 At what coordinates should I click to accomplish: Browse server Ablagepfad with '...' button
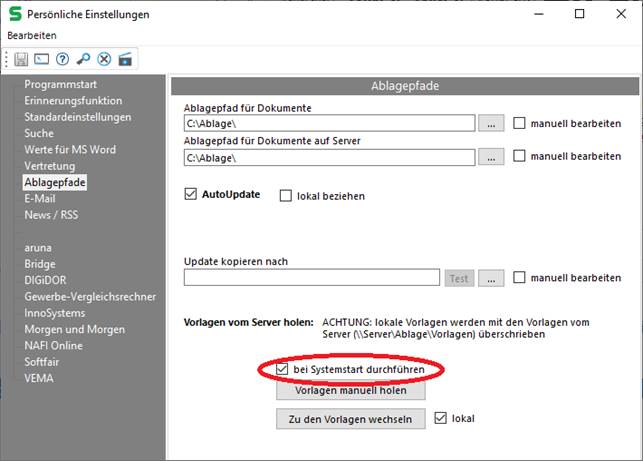click(490, 157)
